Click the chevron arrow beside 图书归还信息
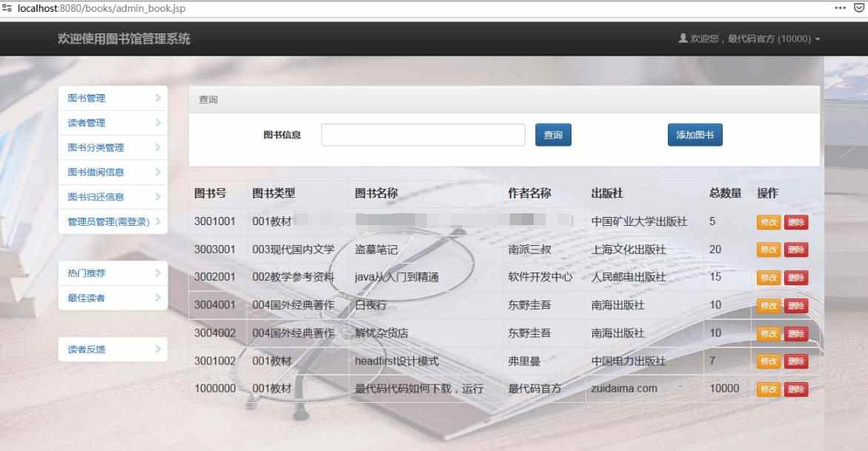The image size is (868, 451). [158, 196]
